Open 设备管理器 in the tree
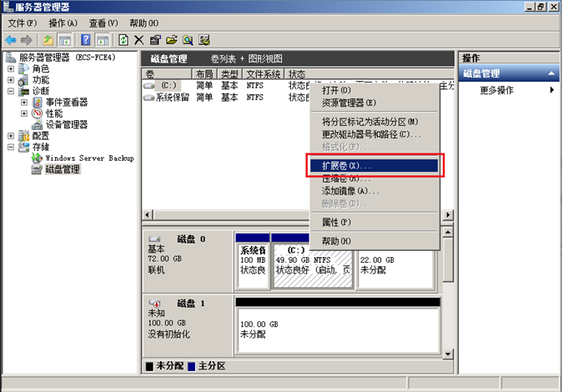The width and height of the screenshot is (563, 392). click(x=67, y=124)
